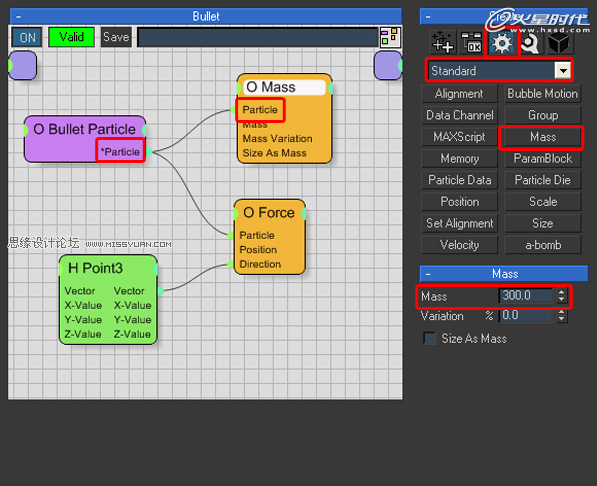Viewport: 597px width, 486px height.
Task: Select the gear operators icon
Action: 501,43
